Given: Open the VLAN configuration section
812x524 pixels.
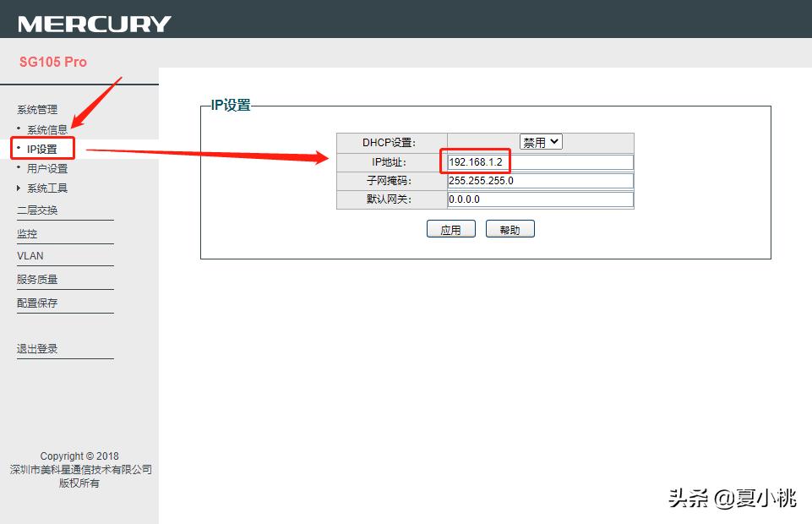Looking at the screenshot, I should point(30,255).
